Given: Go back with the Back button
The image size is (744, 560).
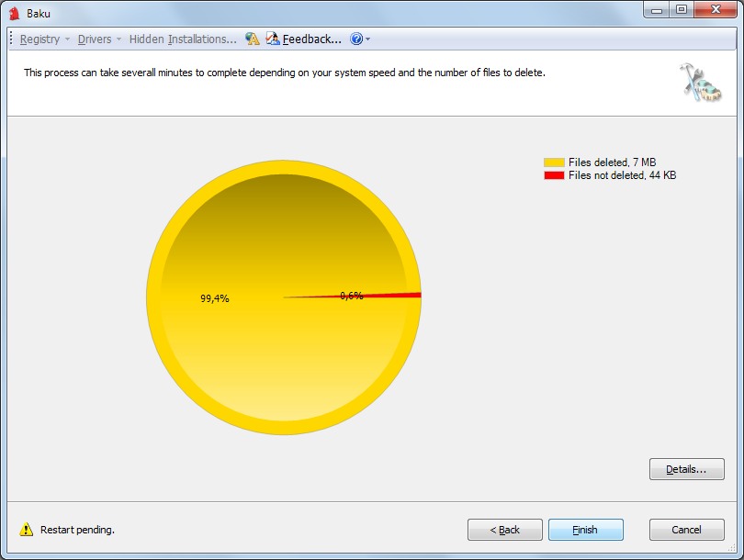Looking at the screenshot, I should coord(504,530).
